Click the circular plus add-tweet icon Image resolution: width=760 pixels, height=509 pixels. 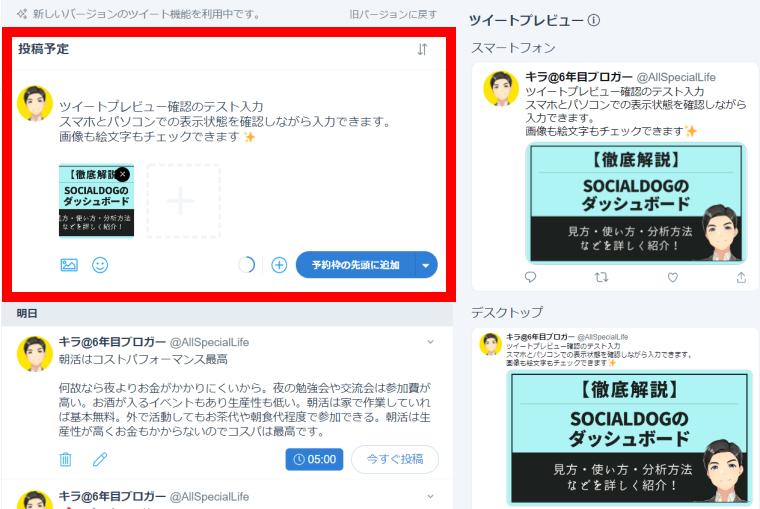pyautogui.click(x=279, y=265)
